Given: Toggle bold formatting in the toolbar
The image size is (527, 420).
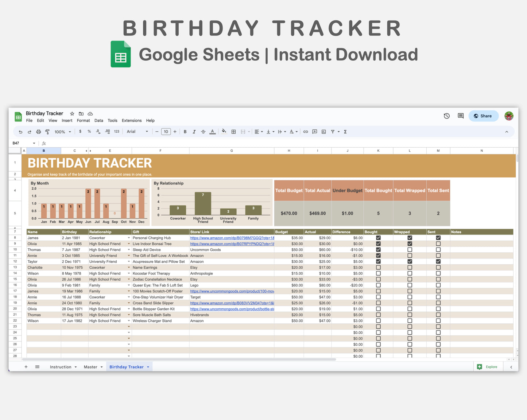Looking at the screenshot, I should tap(185, 132).
